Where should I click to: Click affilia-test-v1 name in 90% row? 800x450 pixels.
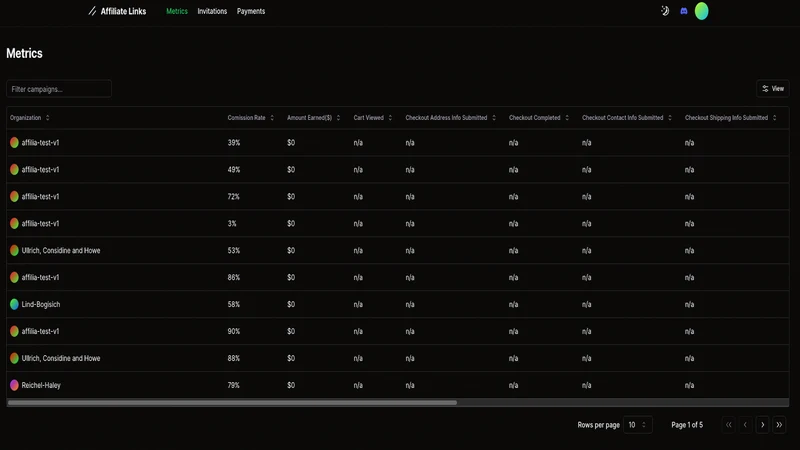tap(40, 331)
